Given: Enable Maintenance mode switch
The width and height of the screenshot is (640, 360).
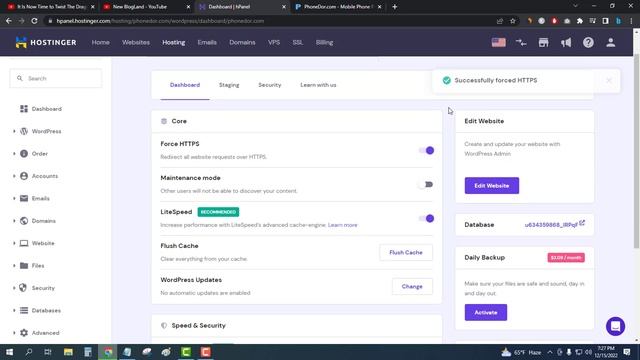Looking at the screenshot, I should (426, 184).
